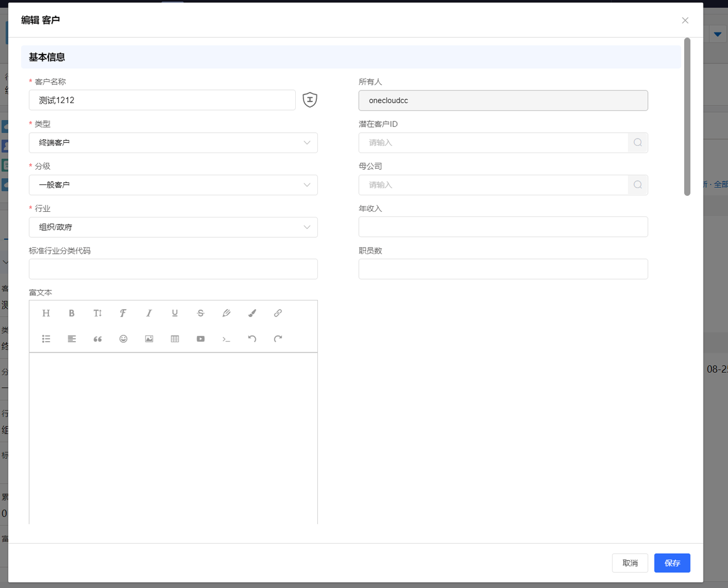
Task: Expand the 分级 dropdown showing 一般客户
Action: click(173, 185)
